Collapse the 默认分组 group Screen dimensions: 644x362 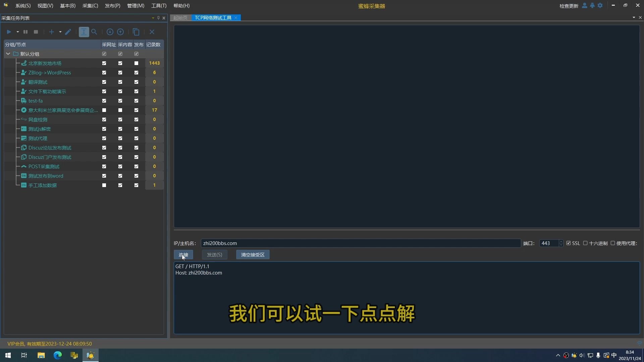click(x=7, y=54)
